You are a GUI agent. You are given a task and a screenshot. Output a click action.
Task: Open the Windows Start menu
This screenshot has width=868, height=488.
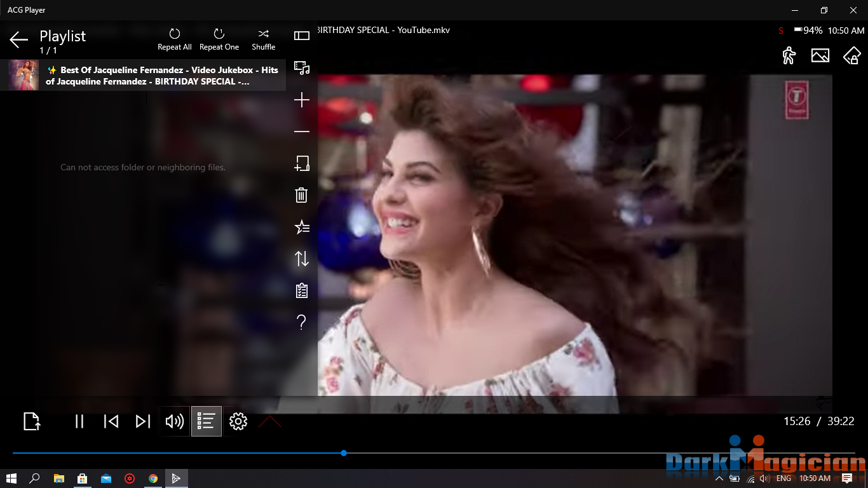coord(11,478)
